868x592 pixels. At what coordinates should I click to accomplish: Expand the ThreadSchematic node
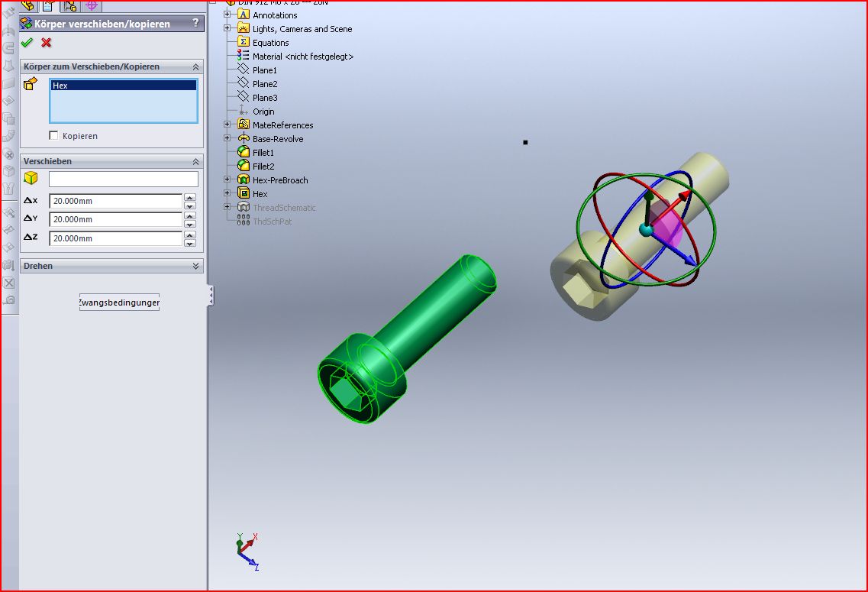pos(227,206)
